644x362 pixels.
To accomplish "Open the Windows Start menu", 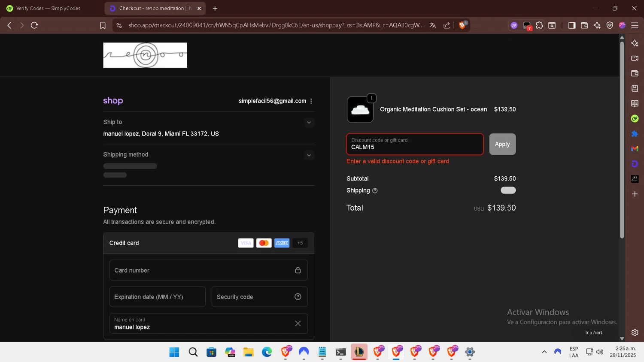I will point(174,352).
